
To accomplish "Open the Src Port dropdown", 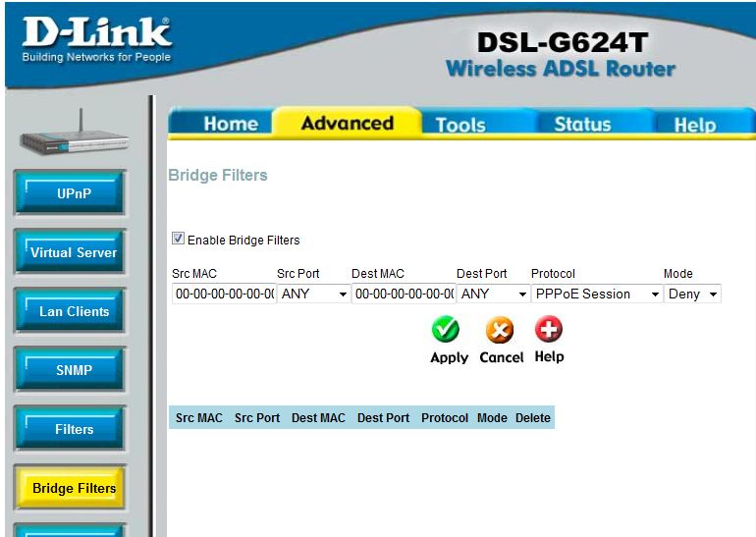I will click(x=313, y=294).
